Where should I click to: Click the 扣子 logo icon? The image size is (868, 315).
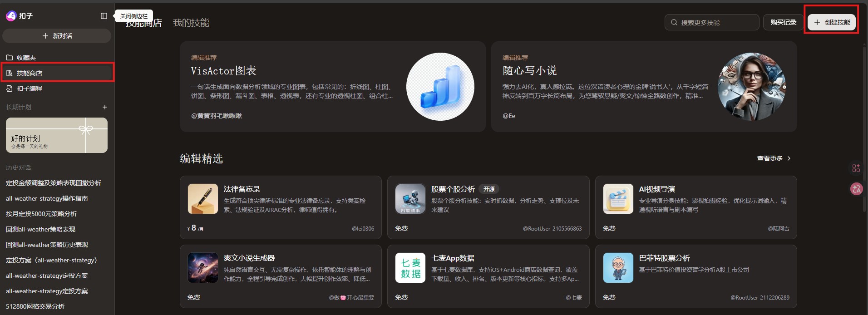pos(11,16)
